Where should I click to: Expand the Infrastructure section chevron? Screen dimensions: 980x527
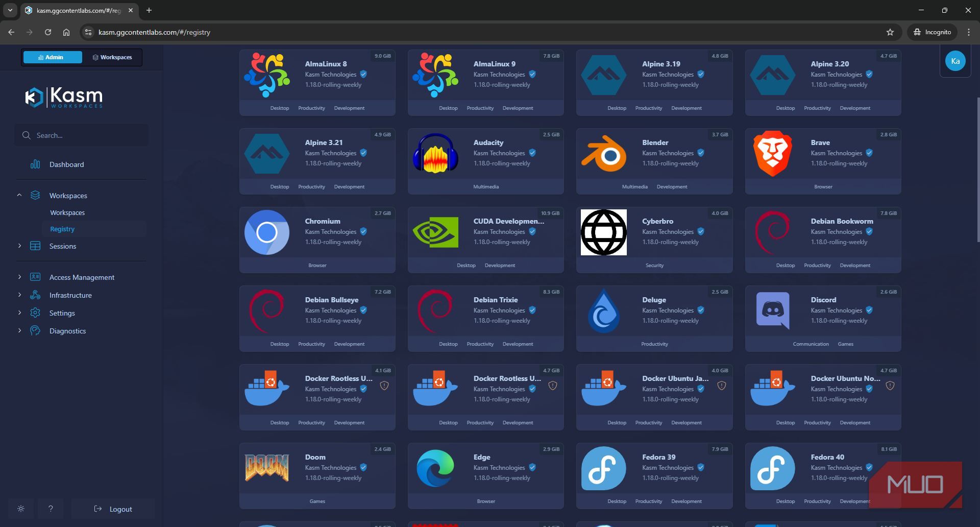(19, 295)
